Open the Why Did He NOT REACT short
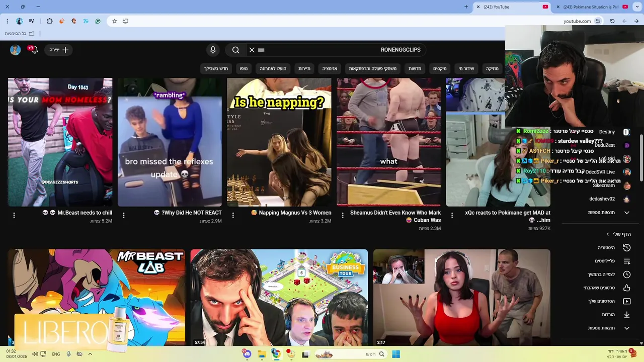Image resolution: width=644 pixels, height=362 pixels. (x=170, y=142)
